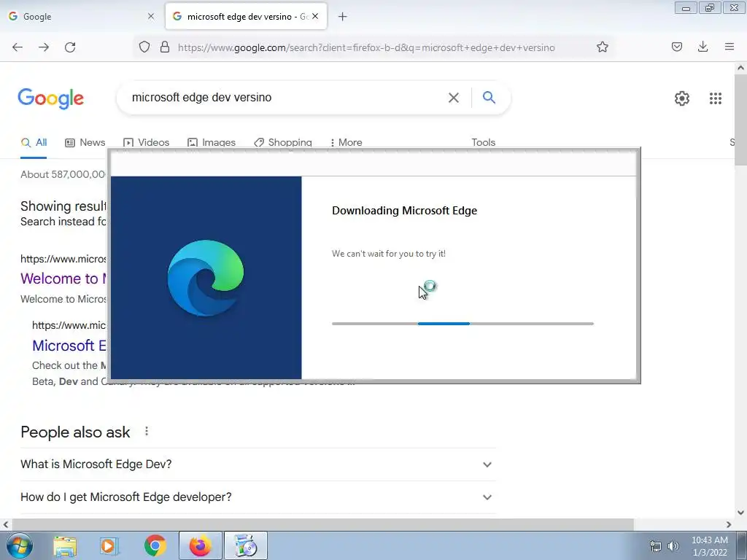Open the volume speaker tray icon
Viewport: 747px width, 560px height.
(x=673, y=546)
